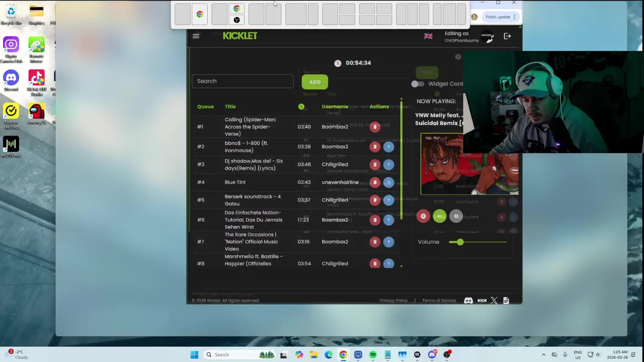
Task: Open Among Us desktop shortcut
Action: coord(36,114)
